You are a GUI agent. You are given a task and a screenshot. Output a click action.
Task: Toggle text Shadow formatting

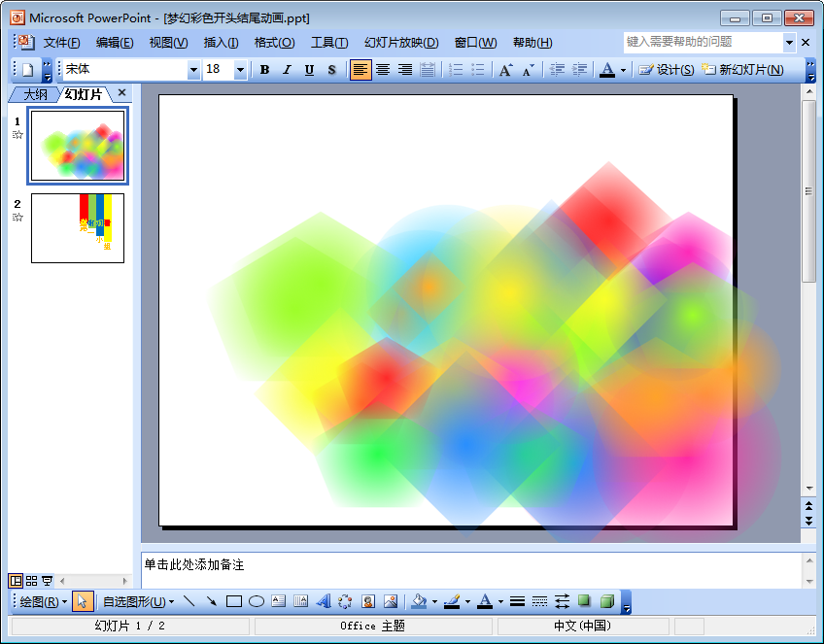(331, 69)
